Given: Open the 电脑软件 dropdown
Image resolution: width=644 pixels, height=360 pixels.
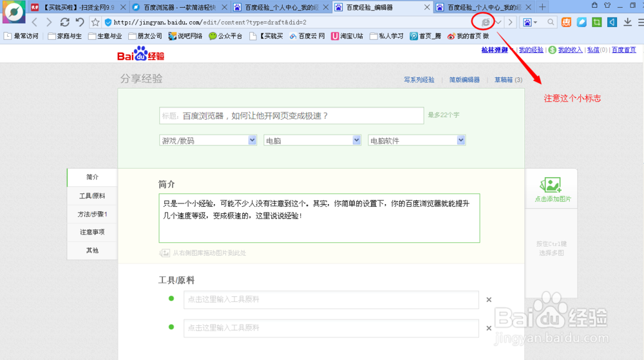Looking at the screenshot, I should coord(417,140).
